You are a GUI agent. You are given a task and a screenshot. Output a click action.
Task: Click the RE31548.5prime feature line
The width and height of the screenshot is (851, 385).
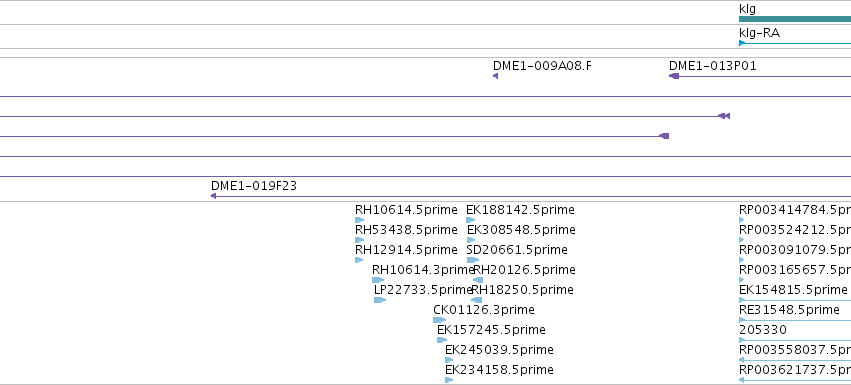pos(795,320)
